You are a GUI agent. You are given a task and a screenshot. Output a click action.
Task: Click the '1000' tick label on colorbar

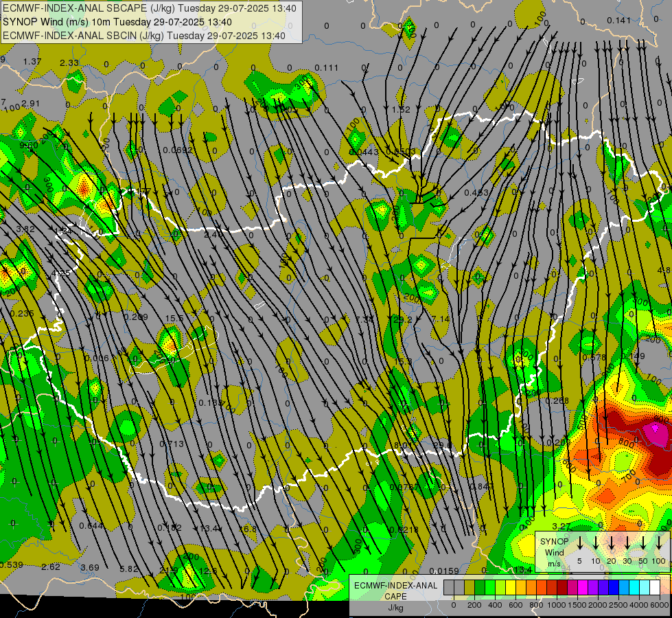pos(556,605)
